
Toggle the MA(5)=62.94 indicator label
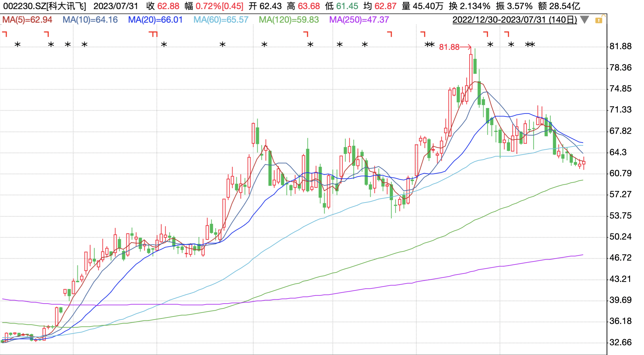click(x=27, y=20)
